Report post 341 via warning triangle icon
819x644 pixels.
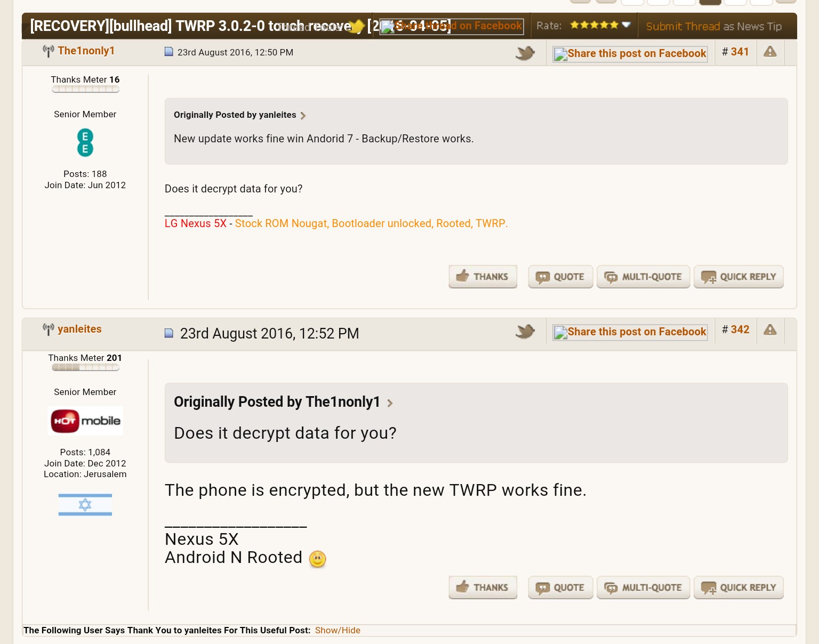[x=770, y=52]
